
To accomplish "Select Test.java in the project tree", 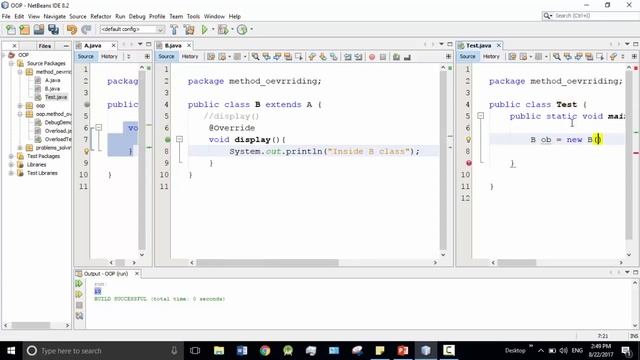I will coord(56,97).
